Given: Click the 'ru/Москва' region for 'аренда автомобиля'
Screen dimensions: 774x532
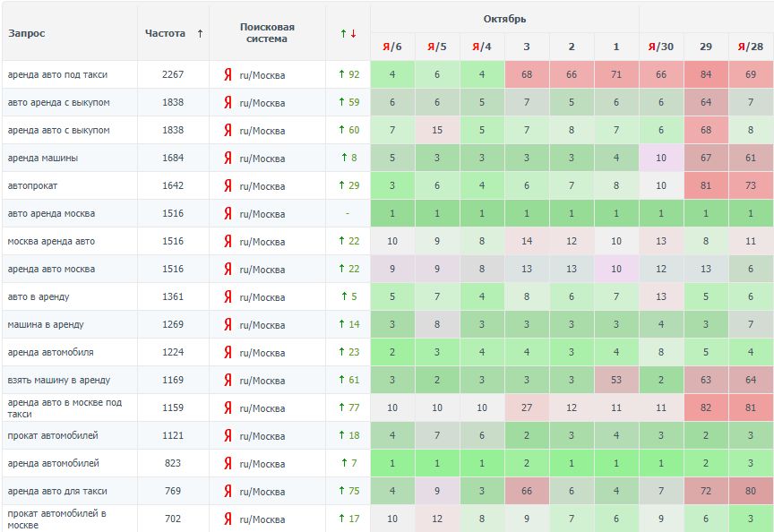Looking at the screenshot, I should tap(262, 353).
